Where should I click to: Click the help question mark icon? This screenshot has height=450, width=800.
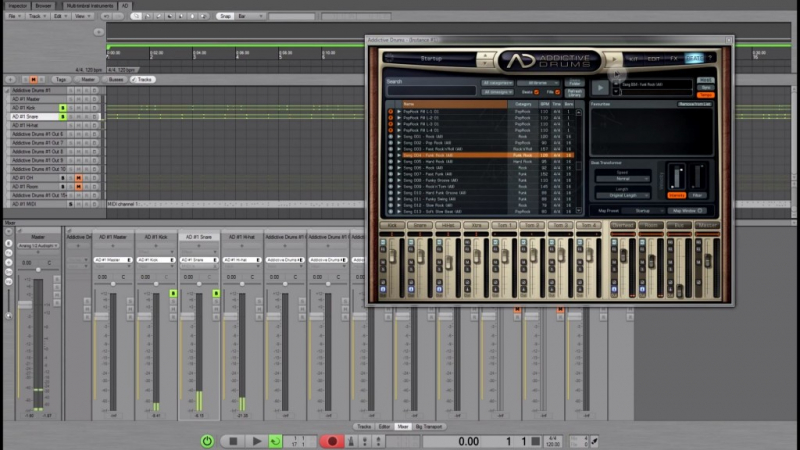pyautogui.click(x=710, y=59)
